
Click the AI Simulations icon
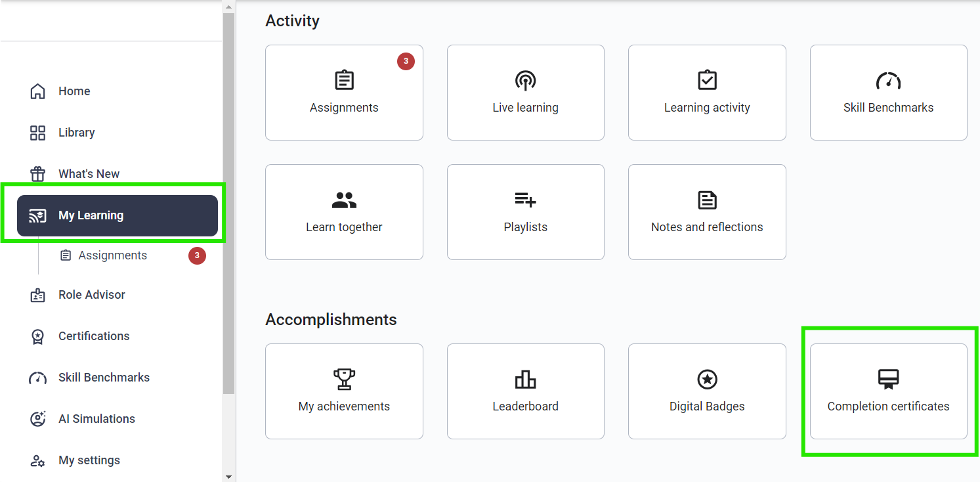point(38,419)
